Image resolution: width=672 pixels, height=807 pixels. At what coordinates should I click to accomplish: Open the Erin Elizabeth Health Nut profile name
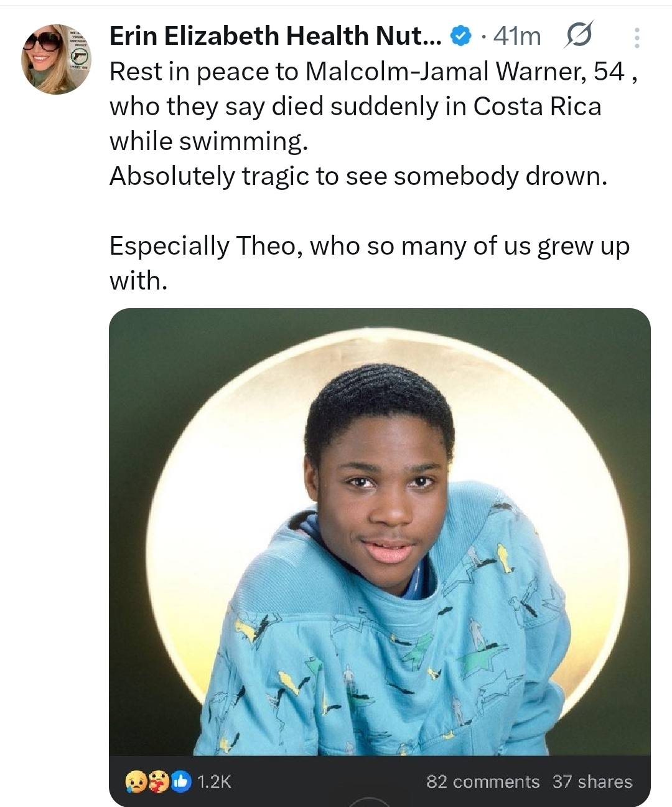click(274, 37)
